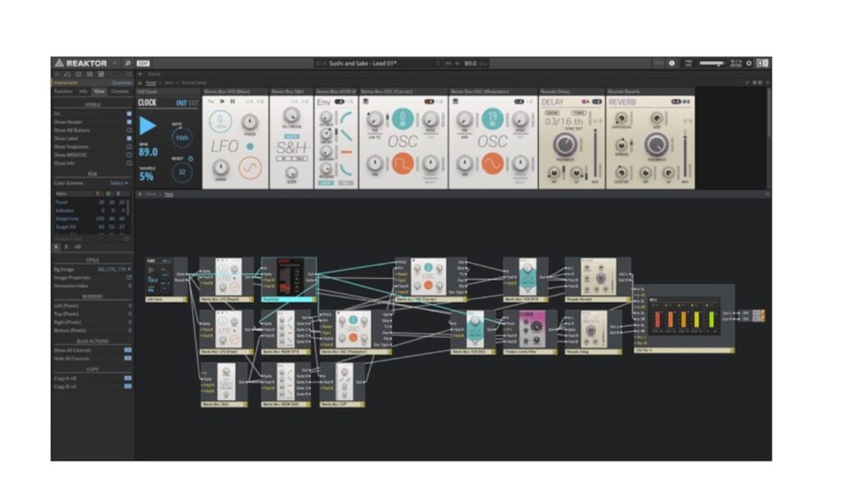This screenshot has width=841, height=504.
Task: Select the mixer block in structure
Action: click(684, 319)
